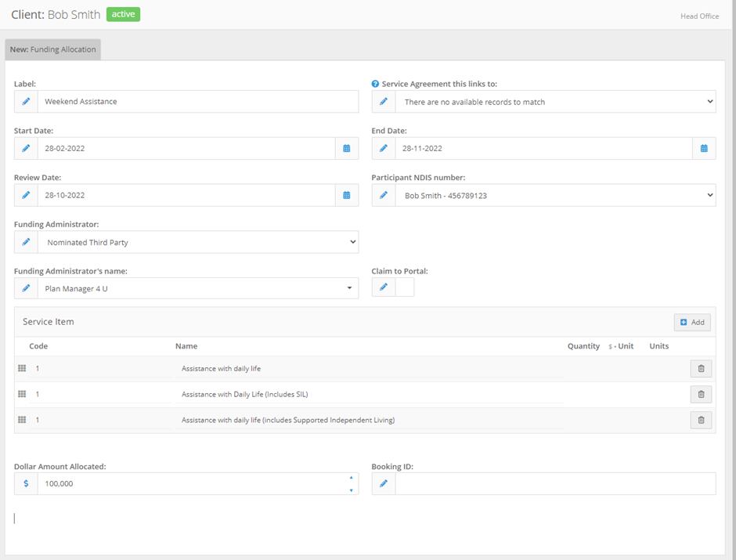The height and width of the screenshot is (560, 736).
Task: Increase Dollar Amount Allocated with up arrow
Action: (x=351, y=478)
